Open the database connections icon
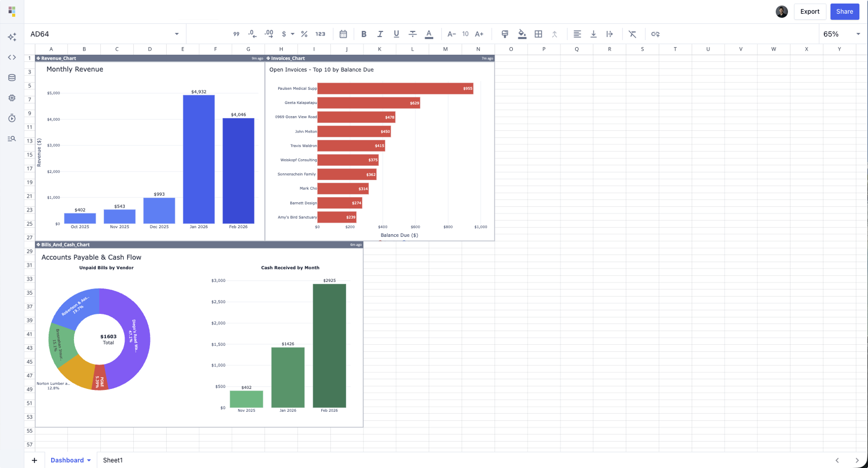The height and width of the screenshot is (468, 868). pos(12,78)
